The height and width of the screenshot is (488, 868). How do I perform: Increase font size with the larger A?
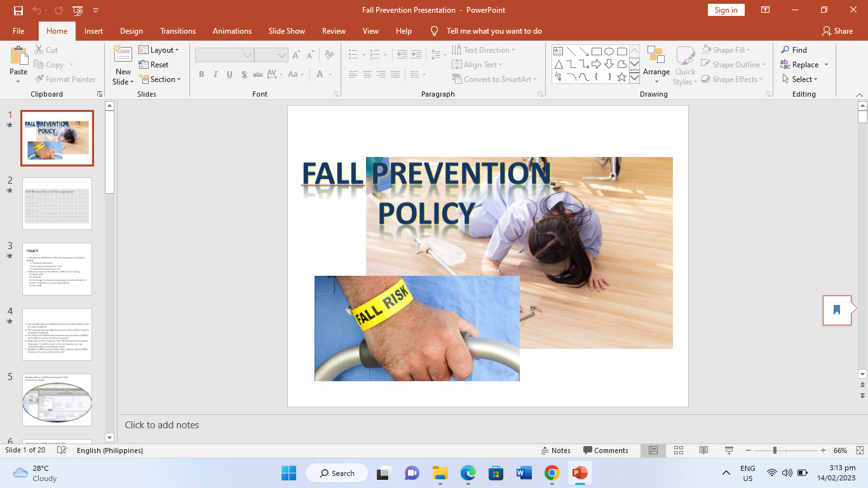pyautogui.click(x=297, y=55)
